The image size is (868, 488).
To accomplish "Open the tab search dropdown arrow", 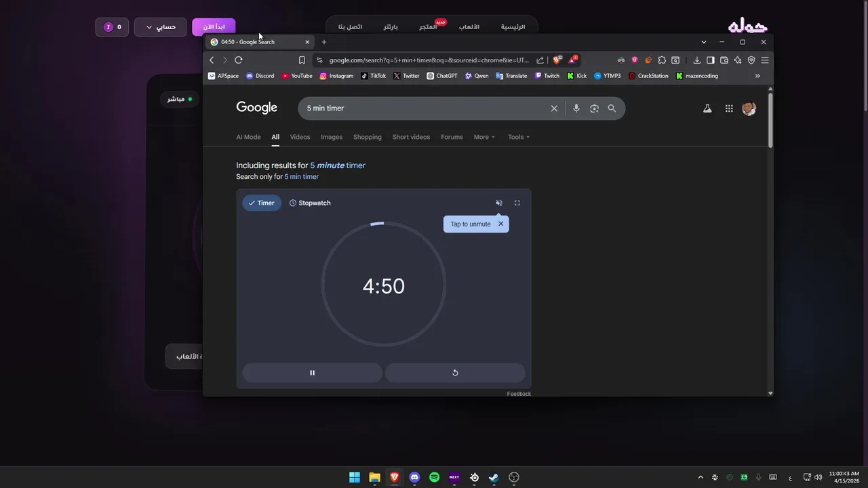I will point(704,42).
